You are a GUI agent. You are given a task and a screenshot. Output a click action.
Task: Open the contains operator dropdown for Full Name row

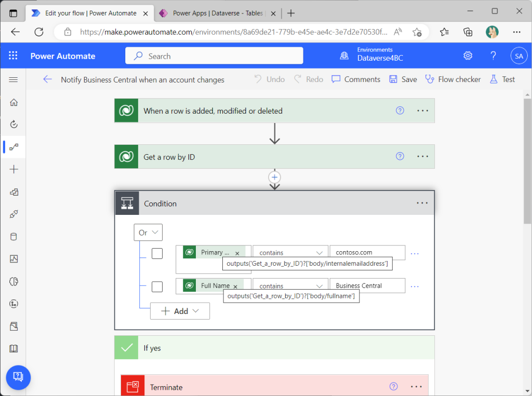click(x=290, y=286)
